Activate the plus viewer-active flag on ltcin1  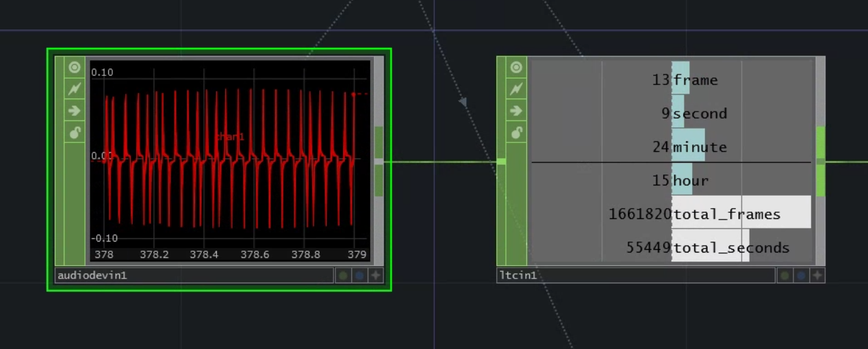(817, 276)
